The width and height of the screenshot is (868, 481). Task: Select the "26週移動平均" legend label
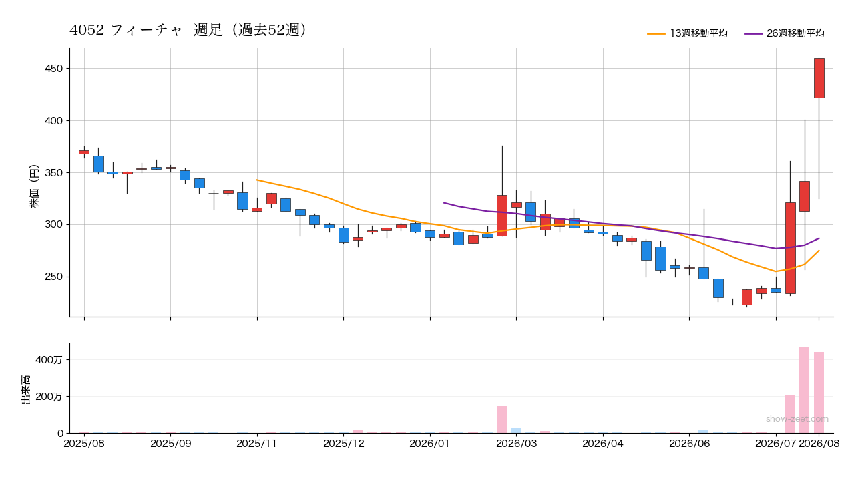click(796, 33)
